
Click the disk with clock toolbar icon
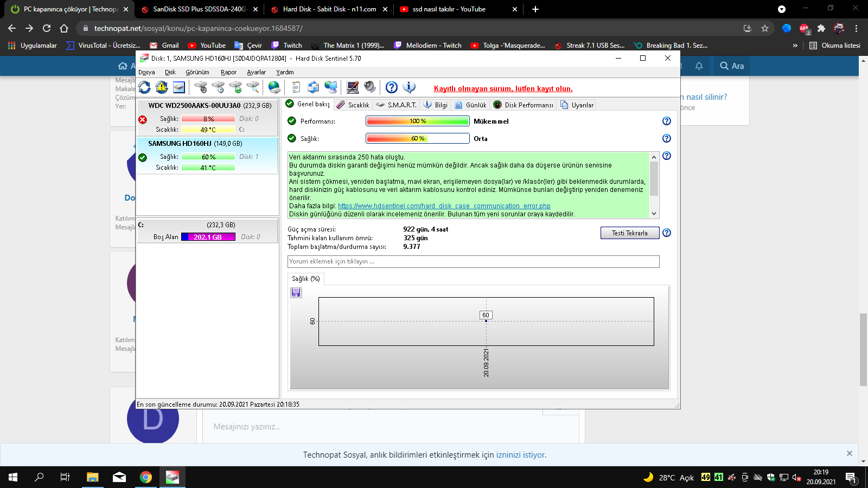(x=218, y=87)
